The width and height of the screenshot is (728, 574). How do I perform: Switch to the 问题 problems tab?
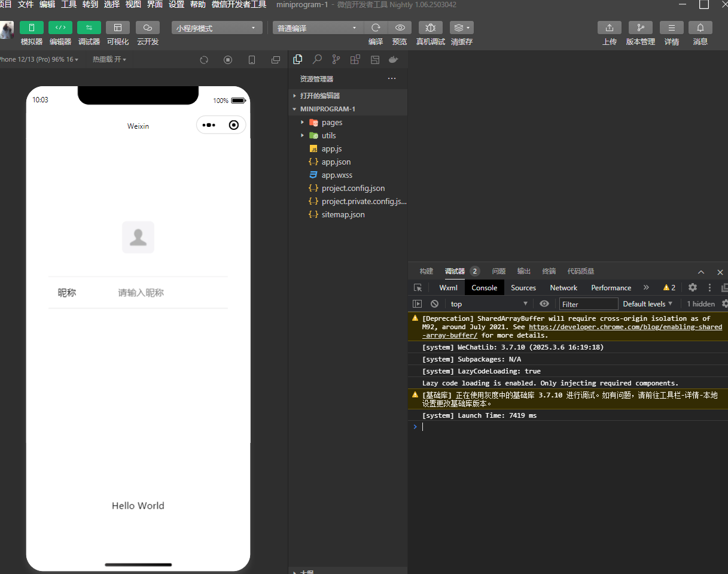pos(498,271)
